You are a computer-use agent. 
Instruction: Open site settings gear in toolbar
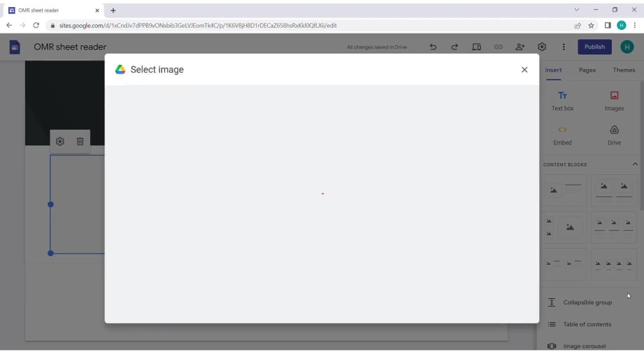coord(542,47)
